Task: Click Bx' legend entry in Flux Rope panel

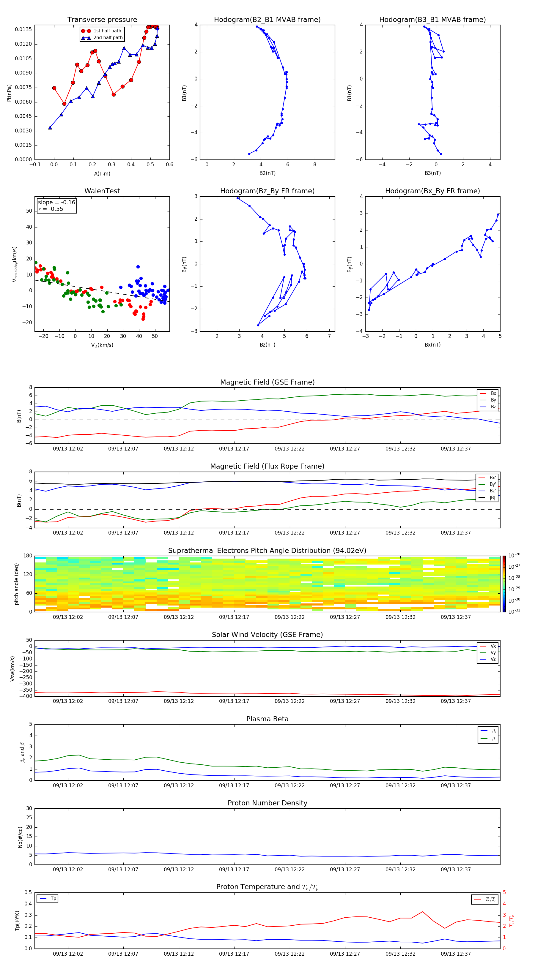Action: (487, 478)
